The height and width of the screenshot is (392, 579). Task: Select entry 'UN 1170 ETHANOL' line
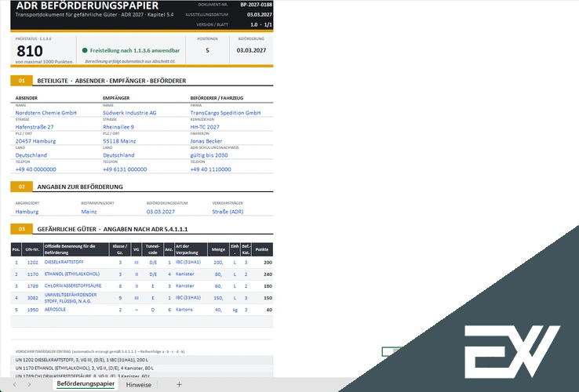tap(142, 368)
